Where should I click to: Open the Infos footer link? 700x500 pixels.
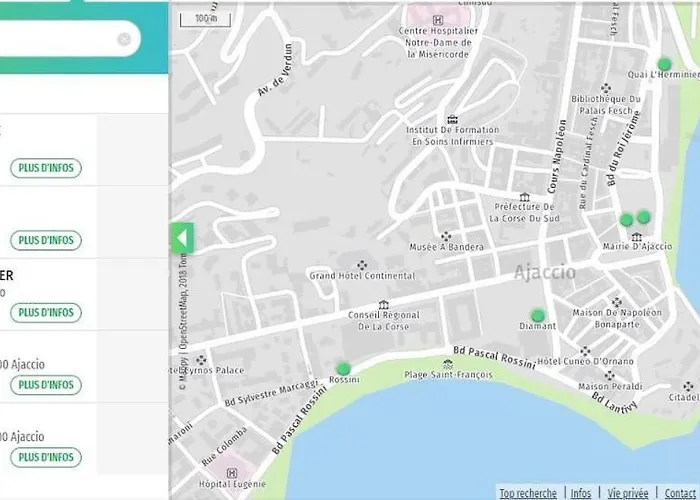(x=580, y=493)
